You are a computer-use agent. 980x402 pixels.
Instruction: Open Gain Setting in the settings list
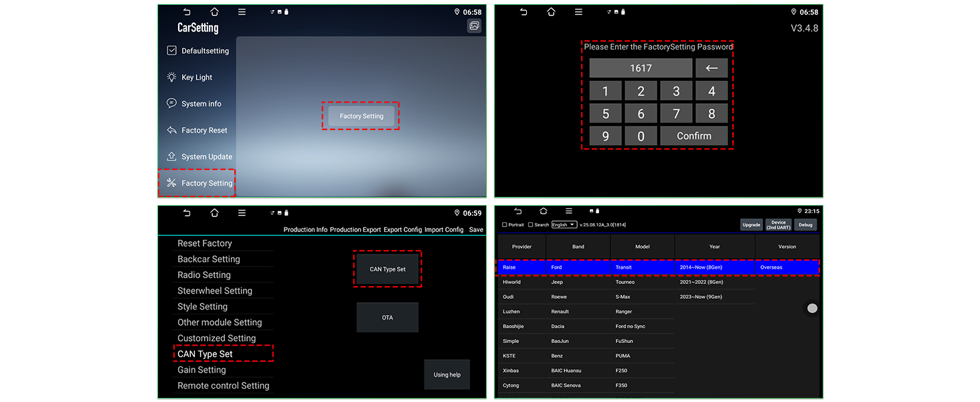[x=201, y=370]
